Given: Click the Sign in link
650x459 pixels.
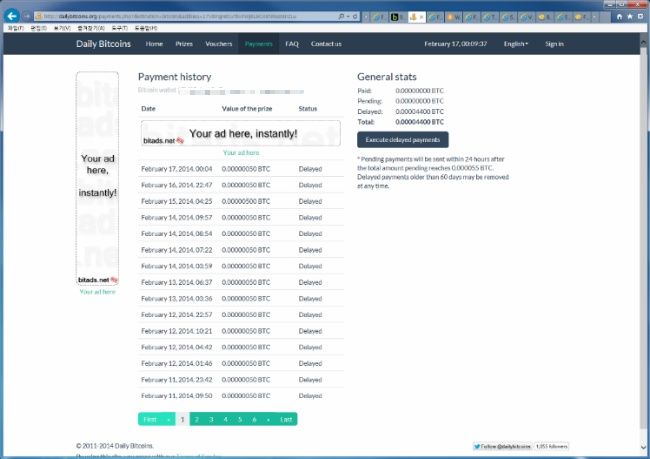Looking at the screenshot, I should point(554,44).
